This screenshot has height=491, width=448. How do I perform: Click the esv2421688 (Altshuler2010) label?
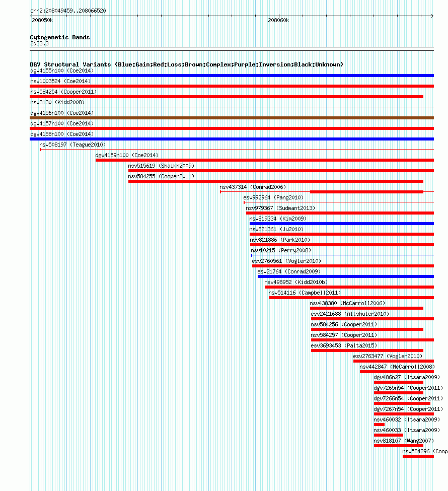point(350,314)
